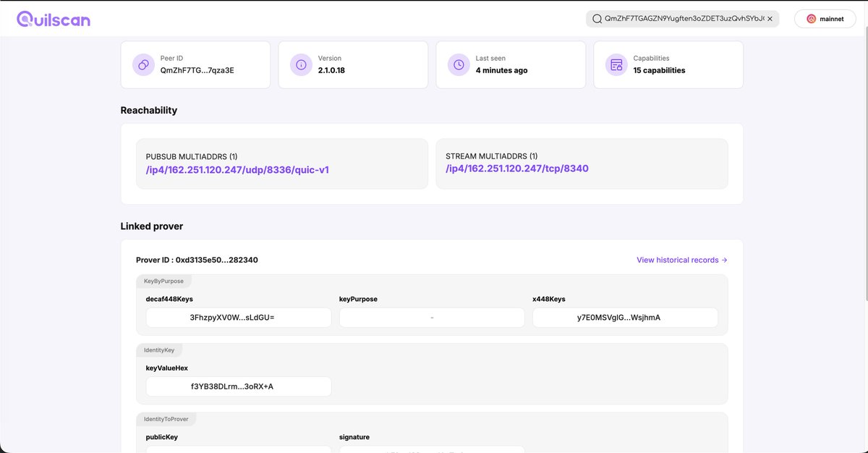
Task: Click the decaf448Keys value field
Action: pos(239,318)
